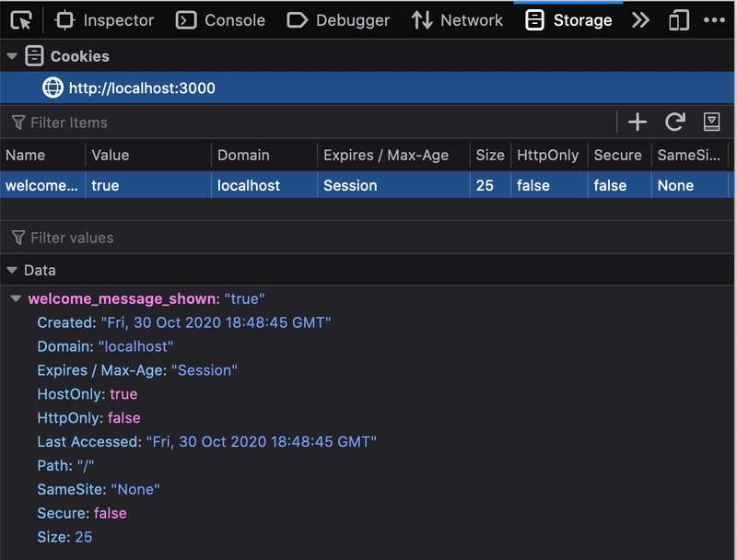
Task: Sort cookies by Expires / Max-Age column
Action: click(386, 155)
